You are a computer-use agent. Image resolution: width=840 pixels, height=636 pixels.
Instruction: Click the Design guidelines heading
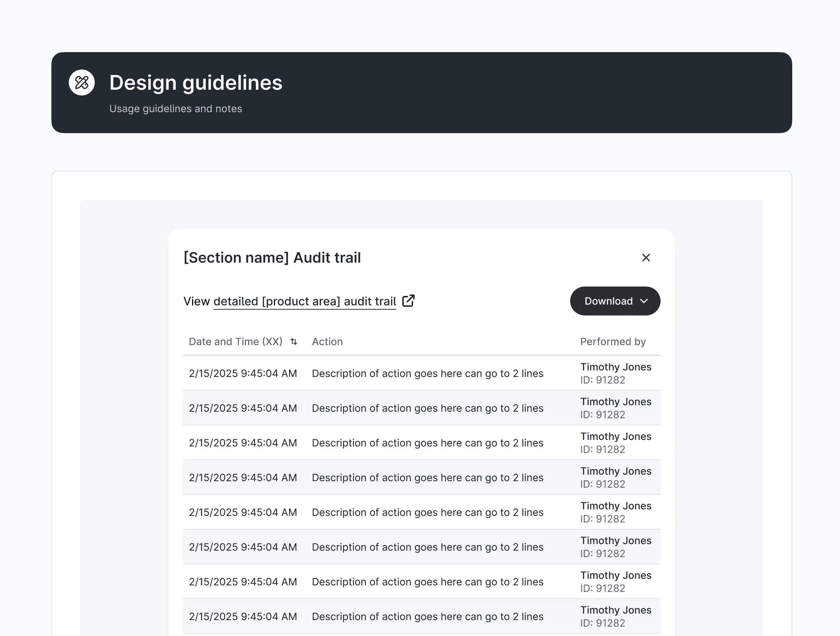click(196, 83)
